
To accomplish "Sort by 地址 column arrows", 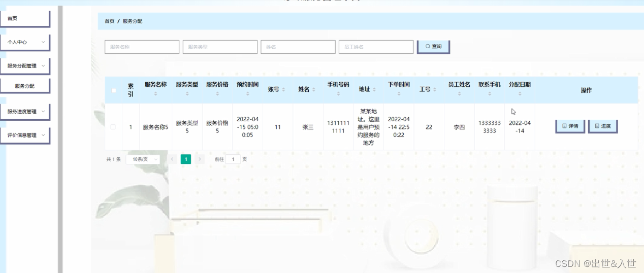I will click(374, 89).
